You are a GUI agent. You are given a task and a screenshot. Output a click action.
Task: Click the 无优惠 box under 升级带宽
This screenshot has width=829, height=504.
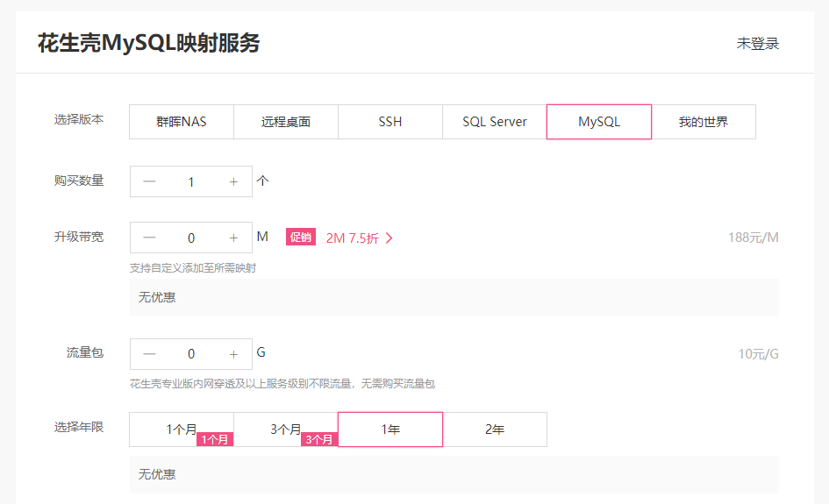(454, 297)
